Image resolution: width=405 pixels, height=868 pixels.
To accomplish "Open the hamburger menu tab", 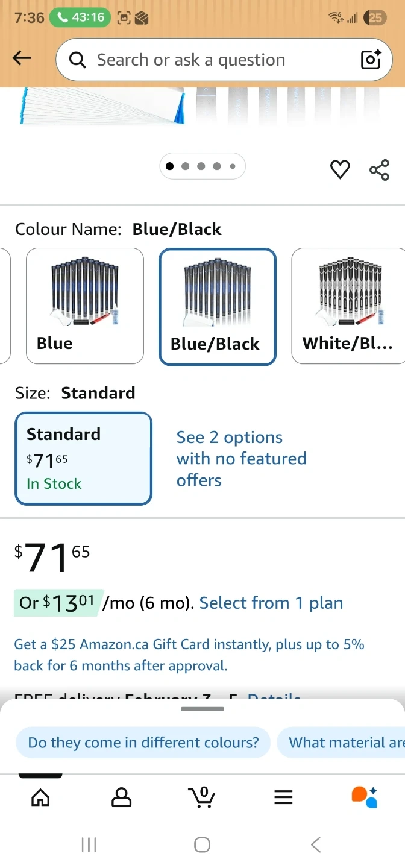I will pyautogui.click(x=283, y=797).
